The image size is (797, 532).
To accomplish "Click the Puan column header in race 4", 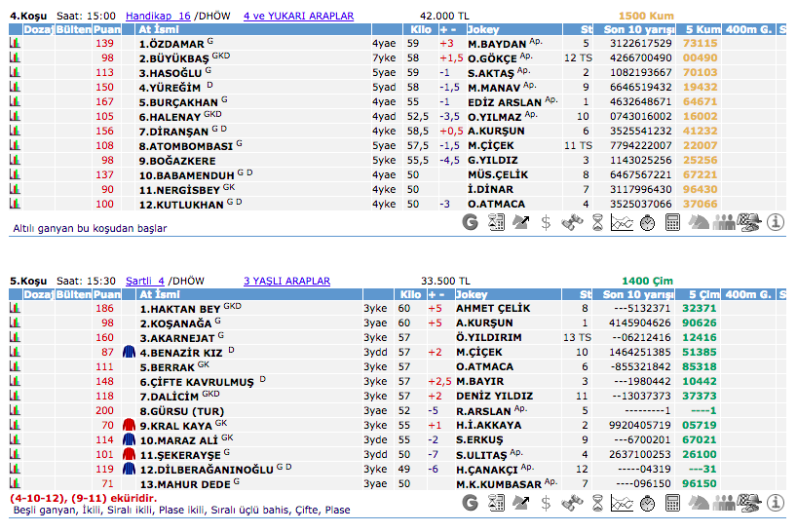I will tap(107, 29).
